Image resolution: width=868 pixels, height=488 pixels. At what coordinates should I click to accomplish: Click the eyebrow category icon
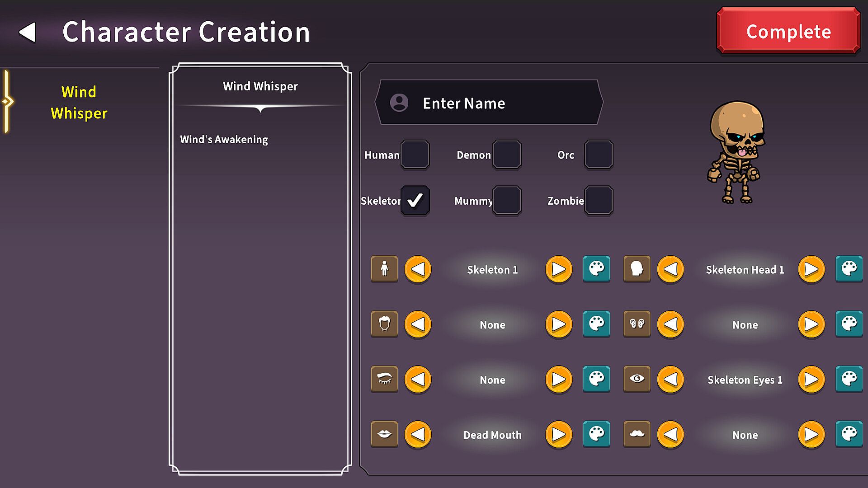pyautogui.click(x=384, y=379)
